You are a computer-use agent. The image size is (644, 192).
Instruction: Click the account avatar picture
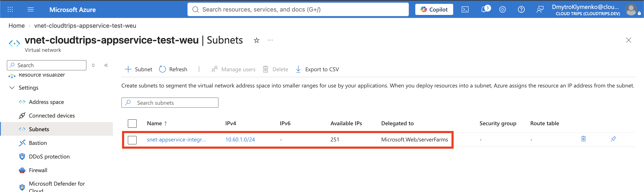(631, 10)
